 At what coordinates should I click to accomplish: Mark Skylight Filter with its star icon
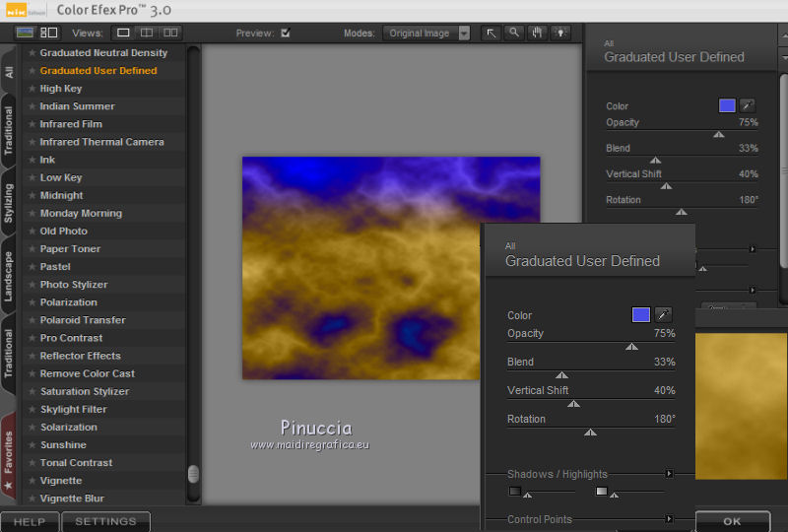32,409
